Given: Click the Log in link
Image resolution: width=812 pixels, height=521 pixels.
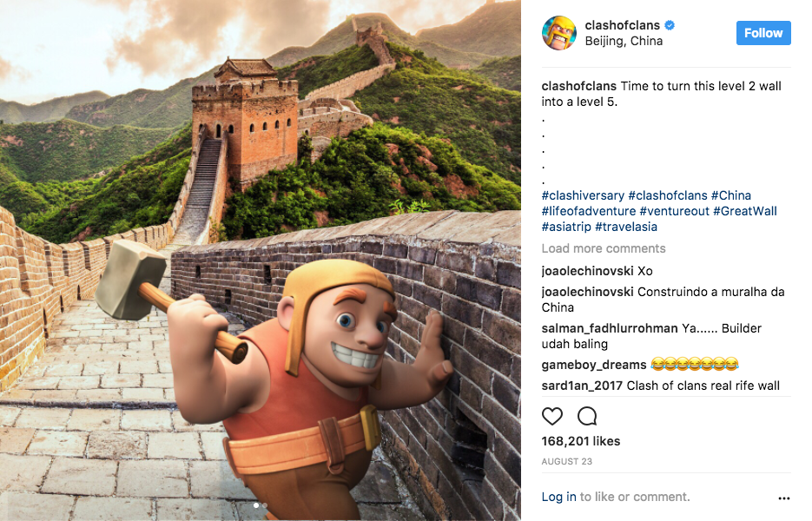Looking at the screenshot, I should click(558, 498).
